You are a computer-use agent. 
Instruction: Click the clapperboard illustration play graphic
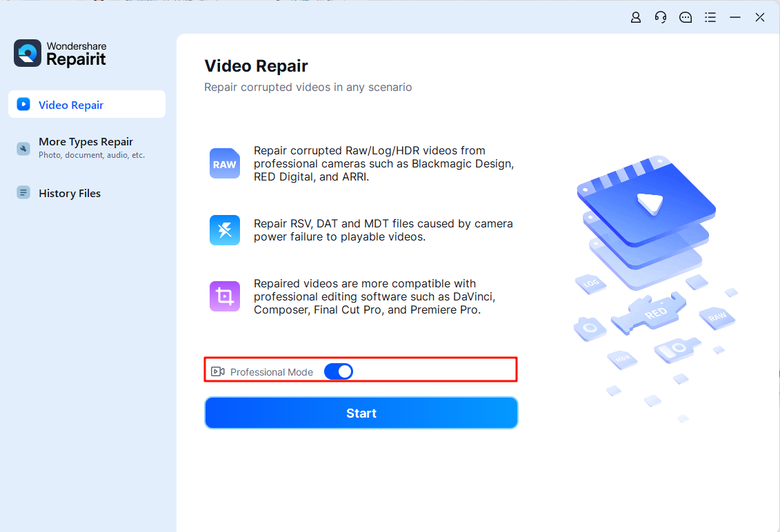(648, 203)
